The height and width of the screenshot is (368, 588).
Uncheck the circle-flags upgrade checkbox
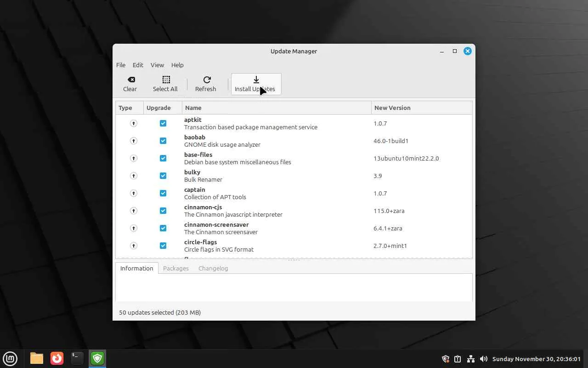[x=163, y=246]
